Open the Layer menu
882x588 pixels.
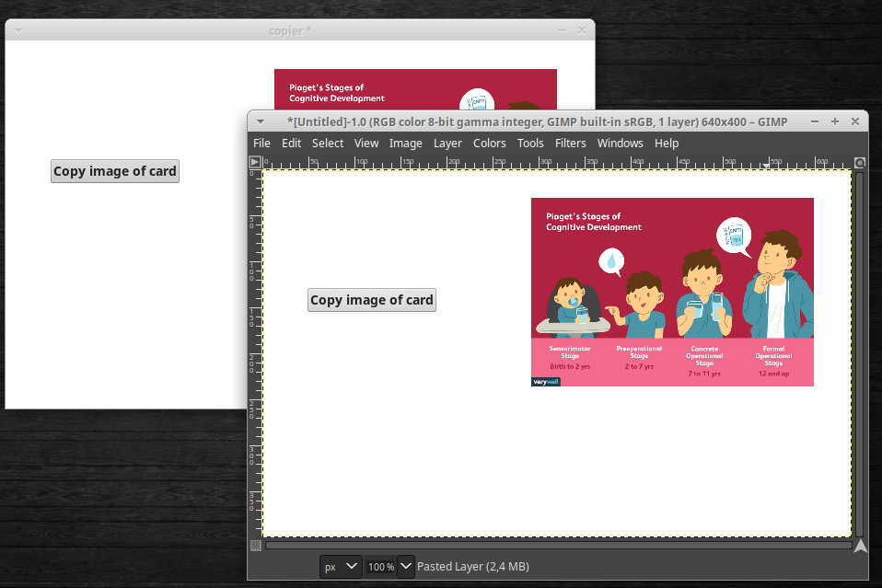[x=447, y=143]
